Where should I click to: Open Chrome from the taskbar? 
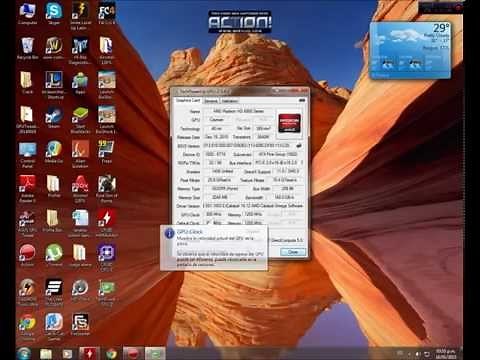click(x=111, y=353)
